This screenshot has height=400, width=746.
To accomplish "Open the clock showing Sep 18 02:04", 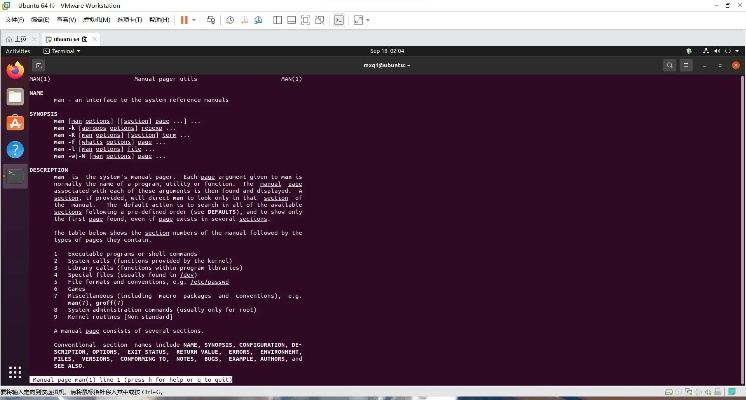I will [x=385, y=50].
